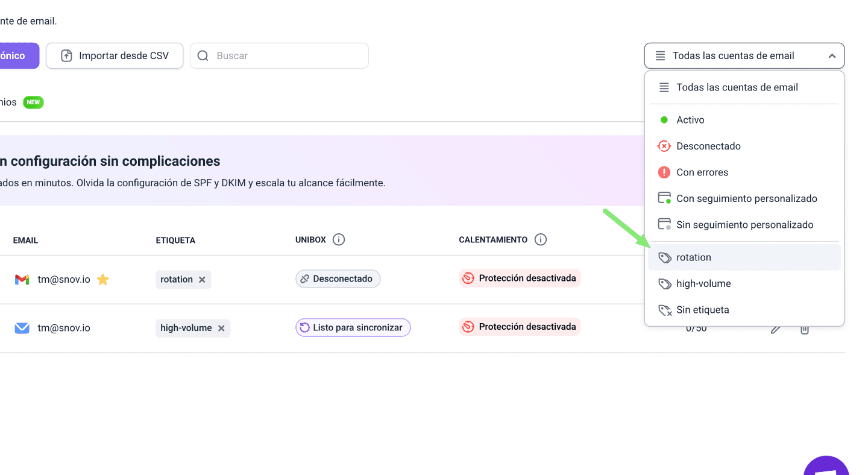Click the Gmail icon in first row
Screen dimensions: 868x475
(22, 279)
